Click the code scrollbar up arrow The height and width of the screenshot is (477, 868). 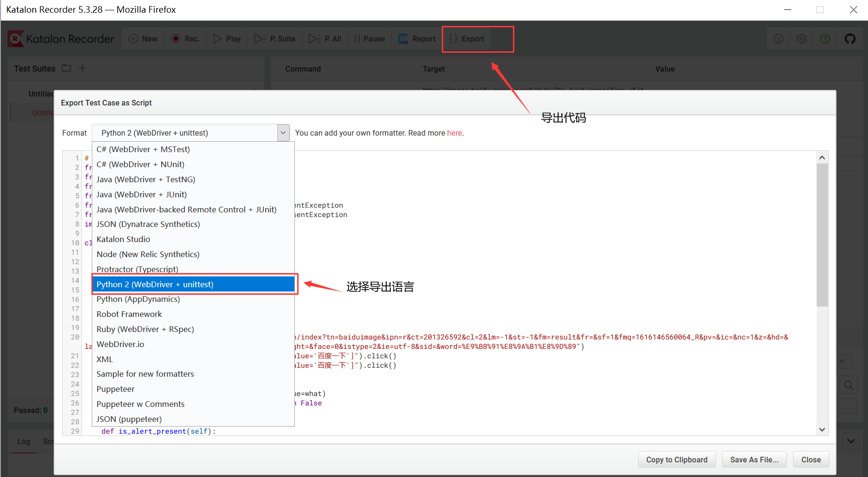[822, 158]
